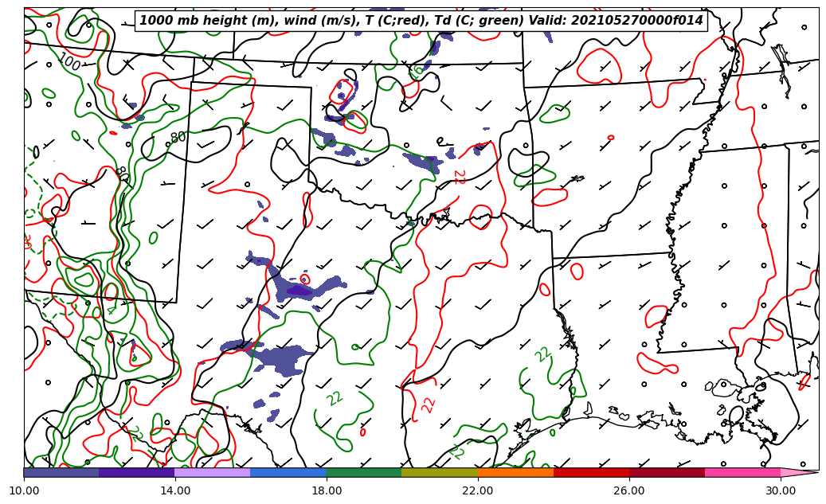This screenshot has width=826, height=504.
Task: Click the 10.00 colorbar tick label
Action: tap(24, 490)
